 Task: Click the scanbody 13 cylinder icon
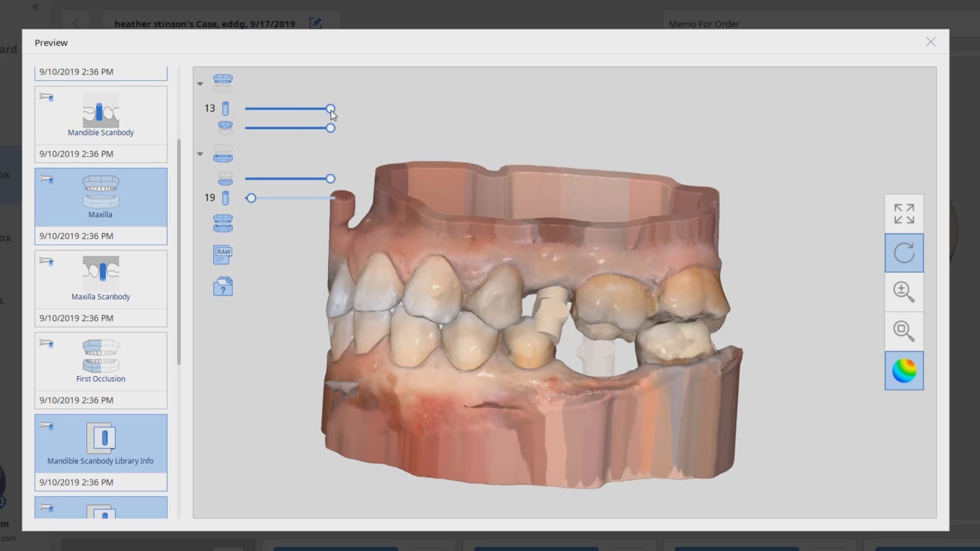(x=226, y=108)
